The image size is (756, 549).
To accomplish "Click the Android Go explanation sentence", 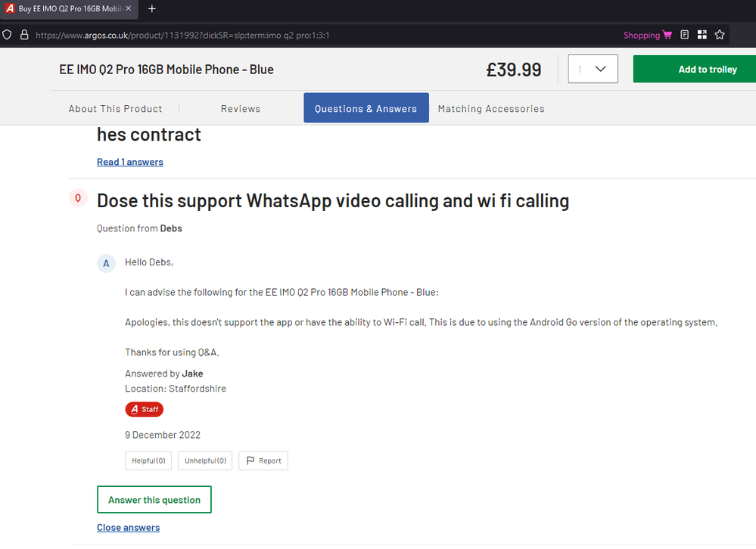I will pyautogui.click(x=422, y=323).
